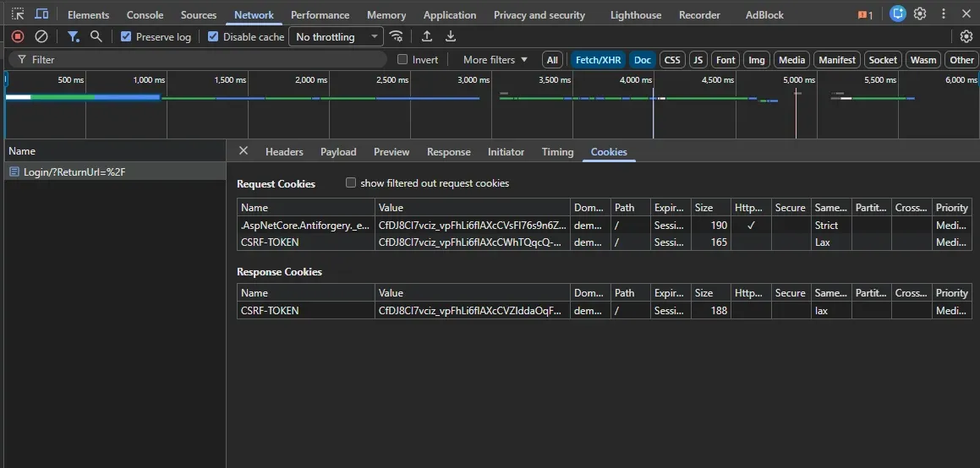Open Network panel settings gear
The width and height of the screenshot is (980, 468).
[966, 36]
